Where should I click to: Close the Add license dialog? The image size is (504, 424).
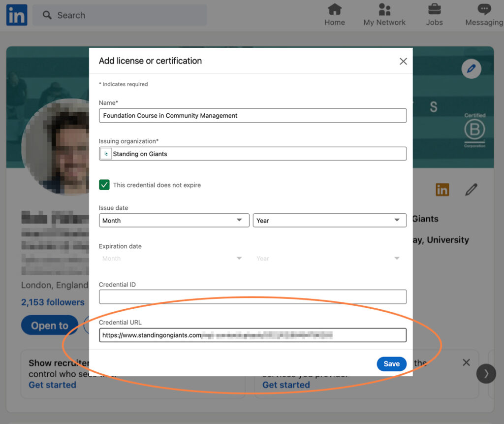point(403,61)
